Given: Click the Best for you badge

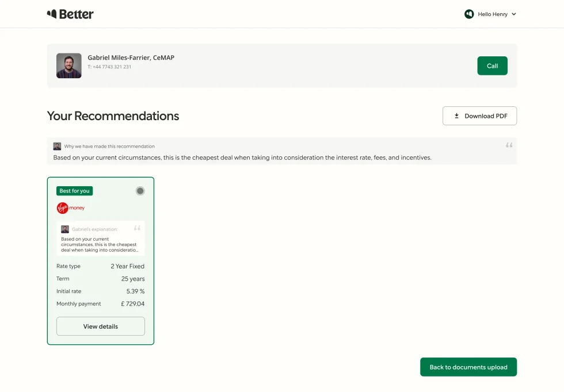Looking at the screenshot, I should (x=74, y=191).
